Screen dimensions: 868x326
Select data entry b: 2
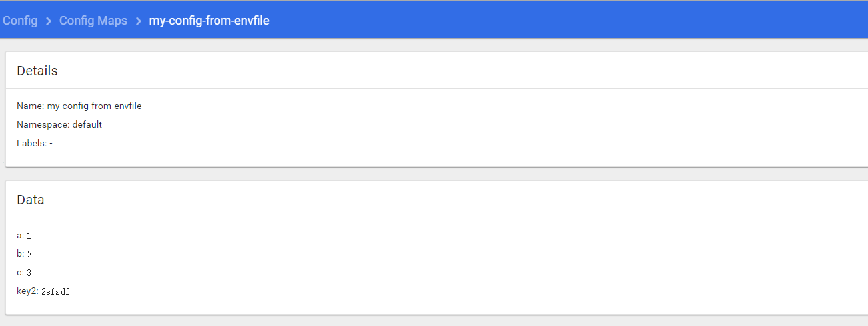(25, 254)
